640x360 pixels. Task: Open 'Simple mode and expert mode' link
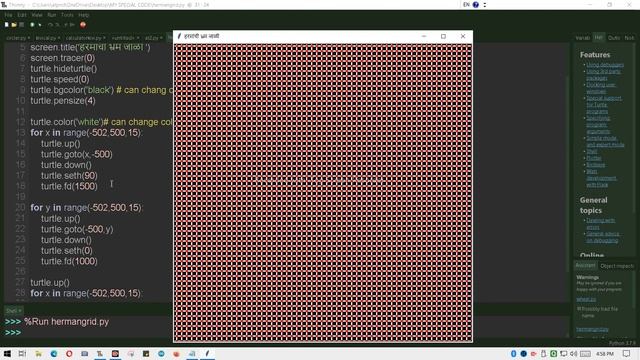[605, 142]
